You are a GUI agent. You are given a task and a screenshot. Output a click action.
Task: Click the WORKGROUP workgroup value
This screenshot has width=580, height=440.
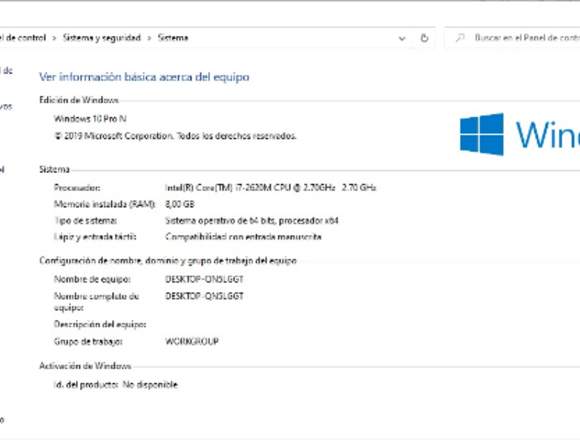coord(192,341)
